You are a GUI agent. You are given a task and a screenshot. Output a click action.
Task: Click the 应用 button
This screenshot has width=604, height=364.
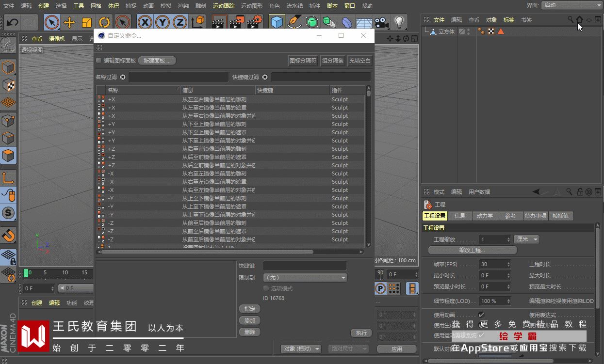pyautogui.click(x=397, y=349)
